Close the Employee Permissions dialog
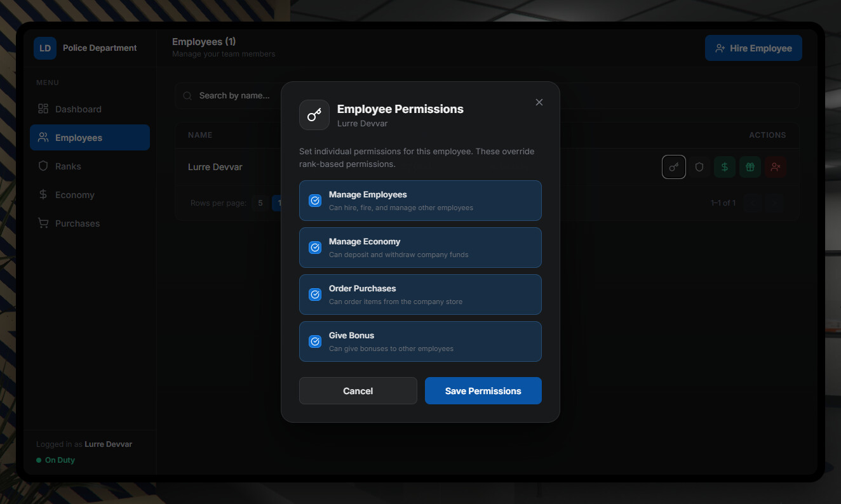This screenshot has width=841, height=504. coord(539,102)
